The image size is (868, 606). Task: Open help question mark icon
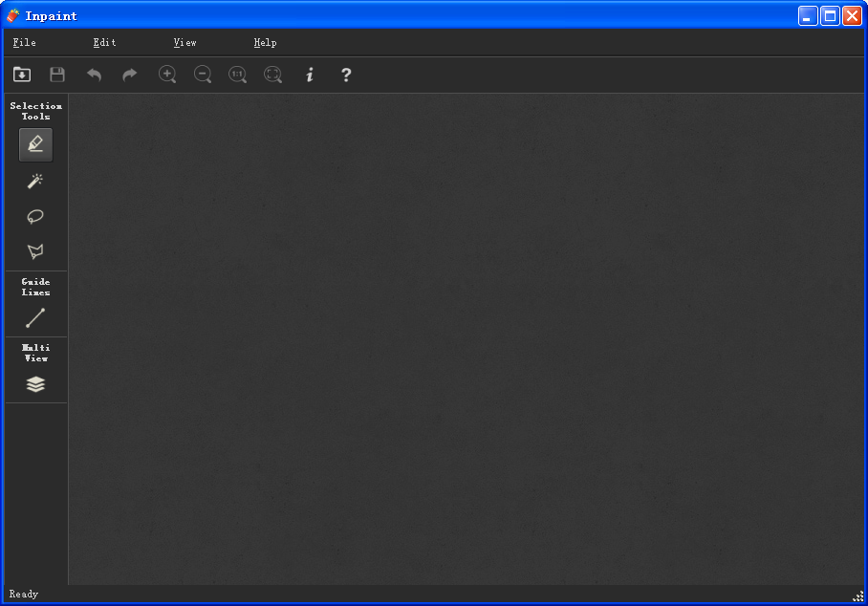click(346, 75)
